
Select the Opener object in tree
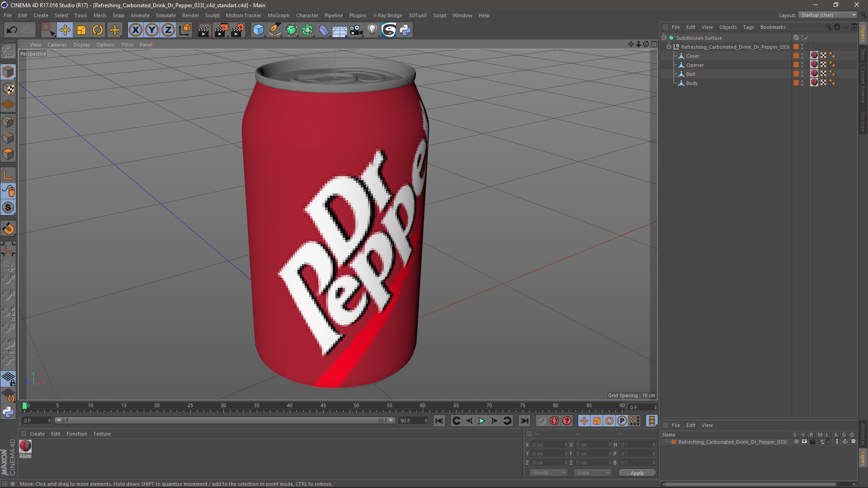(695, 65)
